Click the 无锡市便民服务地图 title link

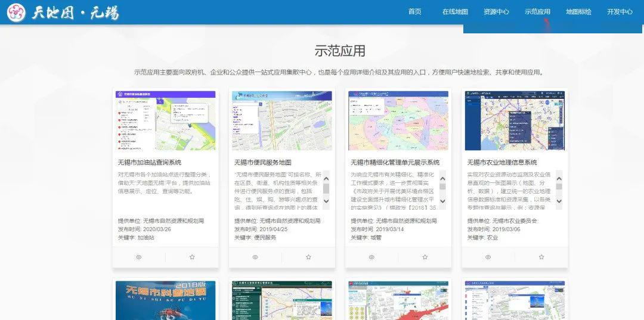(263, 163)
